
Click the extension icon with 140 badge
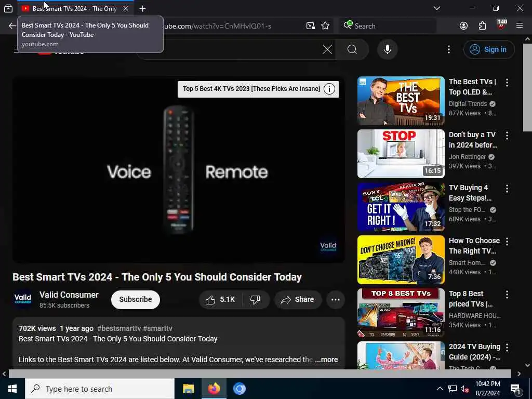click(x=501, y=25)
